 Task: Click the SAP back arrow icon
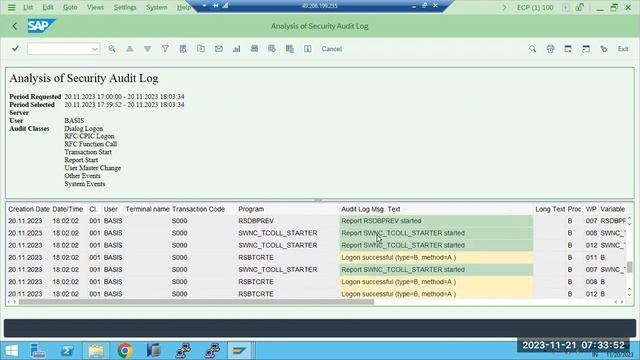[15, 26]
